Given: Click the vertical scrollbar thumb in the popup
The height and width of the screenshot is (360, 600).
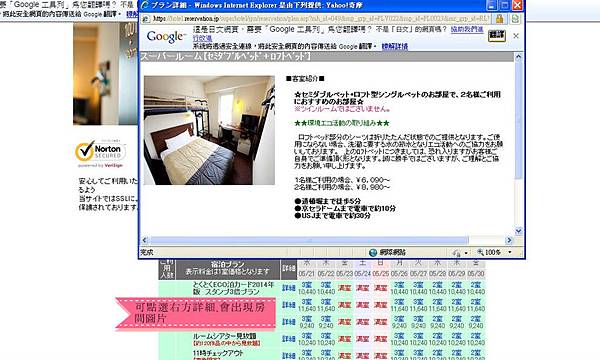Looking at the screenshot, I should [518, 121].
